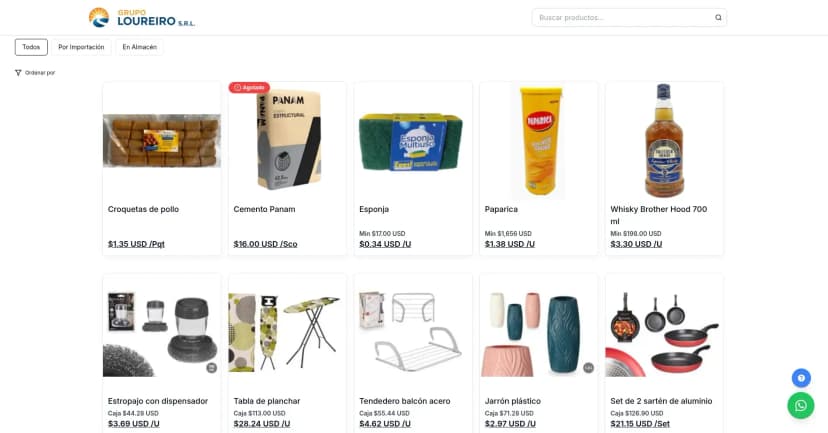This screenshot has width=828, height=433.
Task: Click the Grupo Loureiro logo
Action: click(142, 17)
